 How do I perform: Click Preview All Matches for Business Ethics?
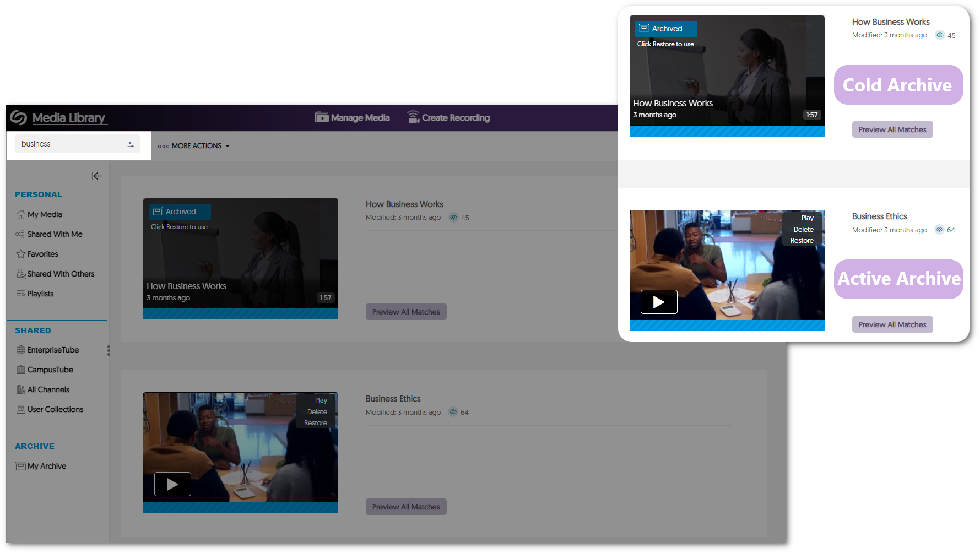point(406,507)
